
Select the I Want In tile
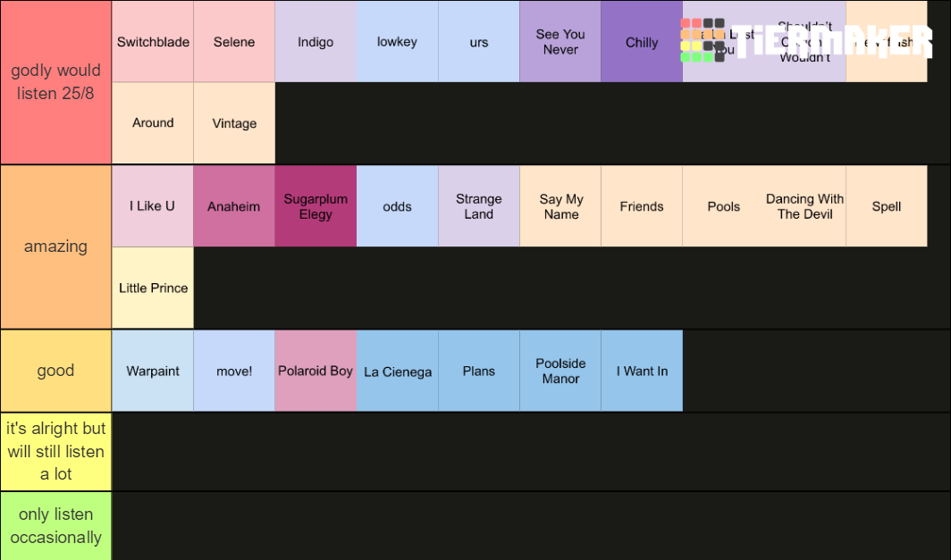coord(642,371)
